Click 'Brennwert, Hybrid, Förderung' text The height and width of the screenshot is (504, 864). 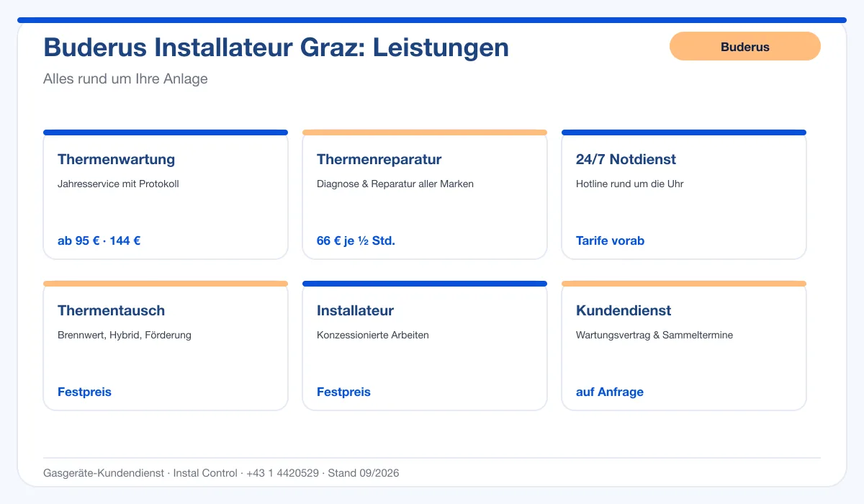(x=125, y=335)
